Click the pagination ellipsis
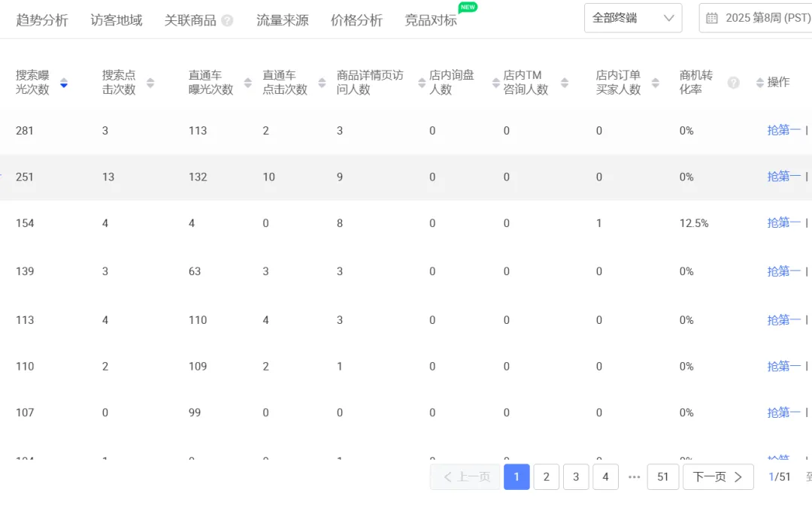The height and width of the screenshot is (517, 812). click(634, 477)
